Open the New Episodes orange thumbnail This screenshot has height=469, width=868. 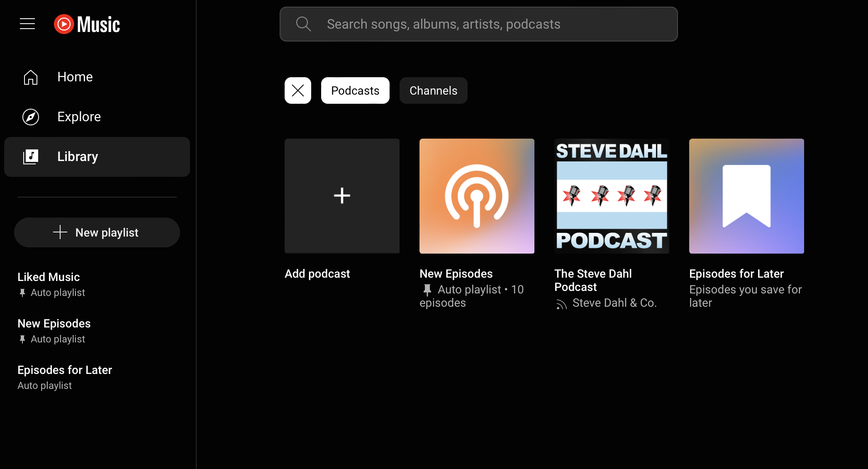[x=477, y=196]
